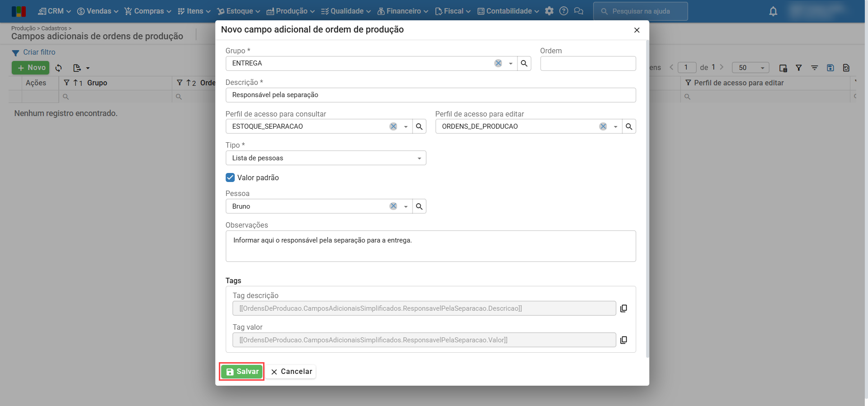Clear the Bruno person selection
The height and width of the screenshot is (406, 868).
click(x=393, y=206)
